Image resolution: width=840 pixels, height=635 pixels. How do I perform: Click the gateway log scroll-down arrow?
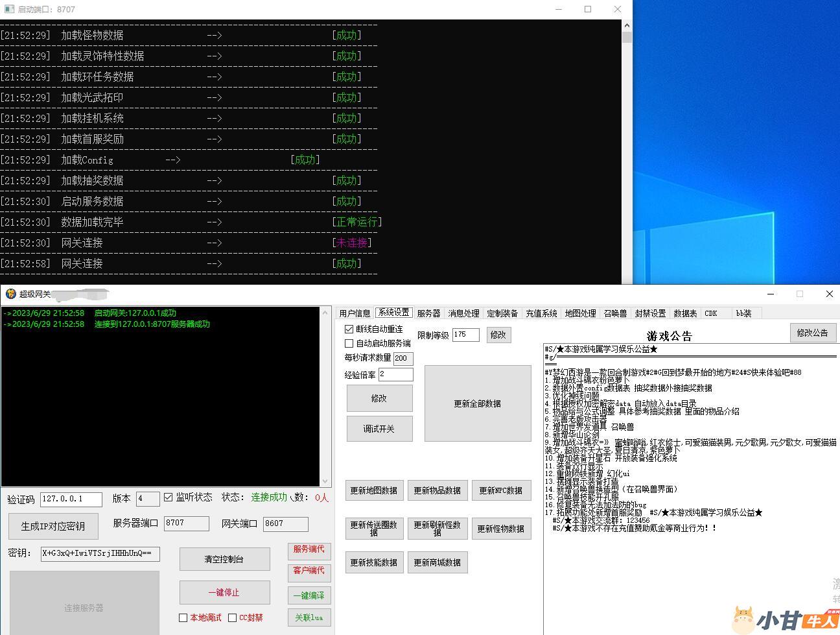325,481
